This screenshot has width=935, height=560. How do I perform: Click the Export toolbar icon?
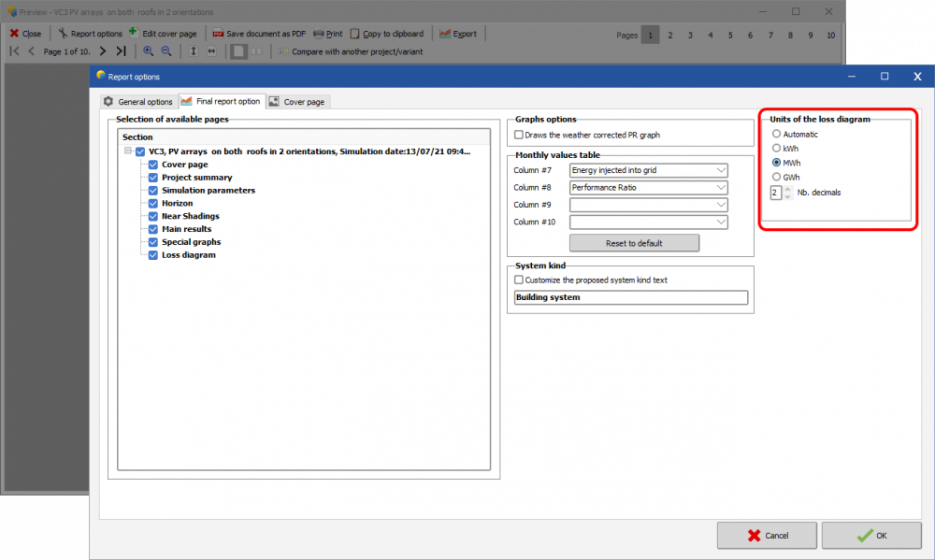[x=445, y=34]
